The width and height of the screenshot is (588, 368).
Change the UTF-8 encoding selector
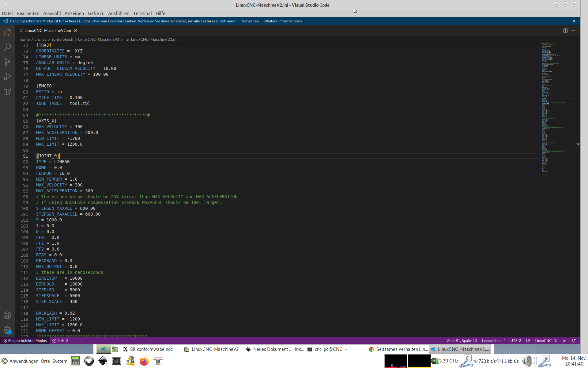point(516,341)
